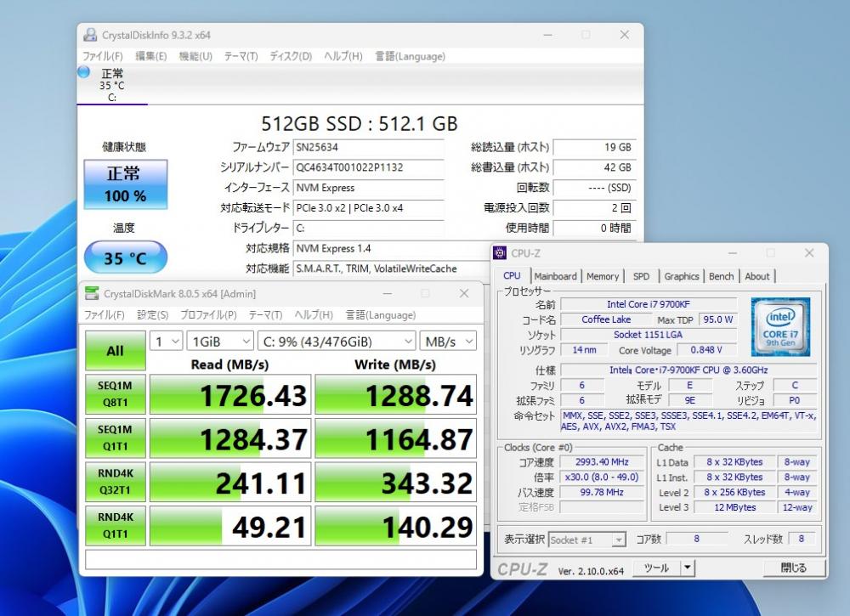Image resolution: width=850 pixels, height=616 pixels.
Task: Click the processor name Intel Core i7 9700KF
Action: tap(649, 304)
